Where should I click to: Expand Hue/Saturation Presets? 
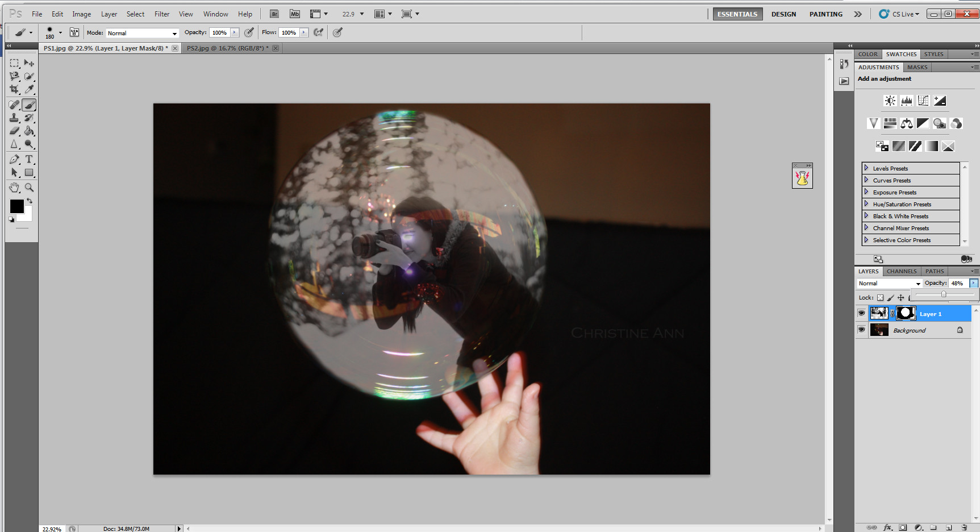click(866, 204)
